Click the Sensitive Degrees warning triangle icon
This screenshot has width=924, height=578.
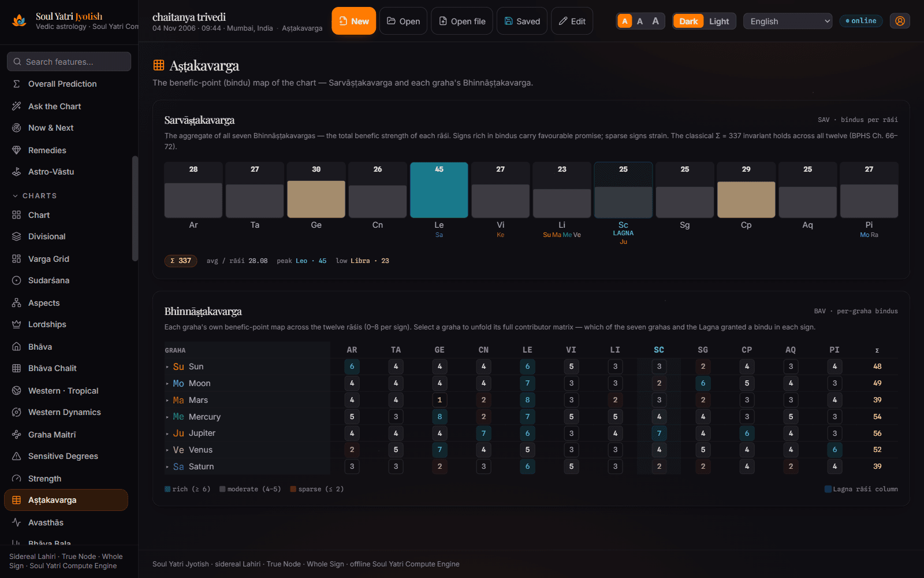pyautogui.click(x=17, y=456)
